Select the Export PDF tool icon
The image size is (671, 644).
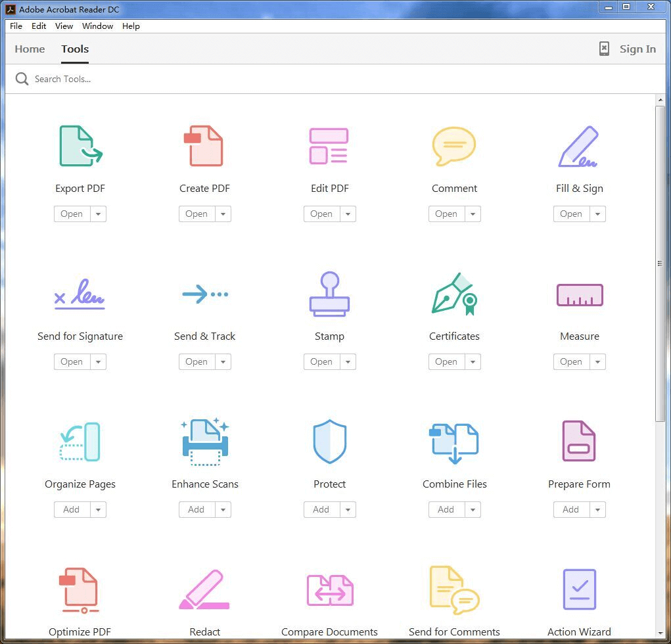click(x=80, y=146)
